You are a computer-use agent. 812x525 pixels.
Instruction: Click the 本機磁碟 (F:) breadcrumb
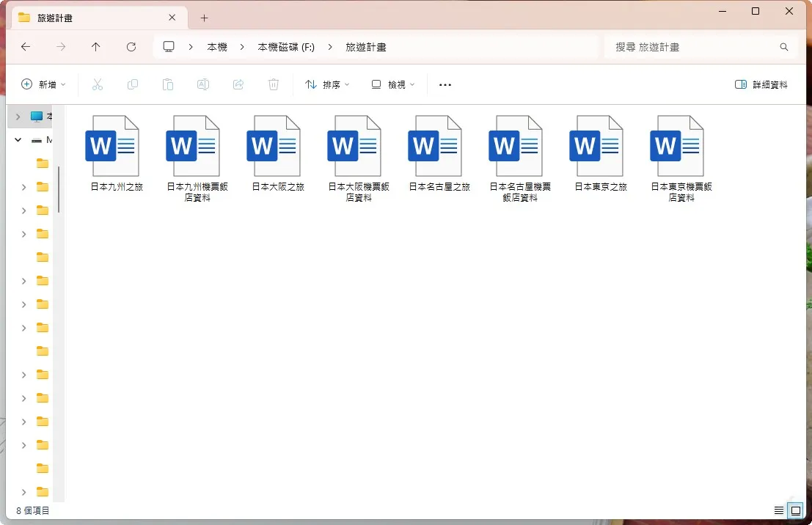tap(286, 47)
